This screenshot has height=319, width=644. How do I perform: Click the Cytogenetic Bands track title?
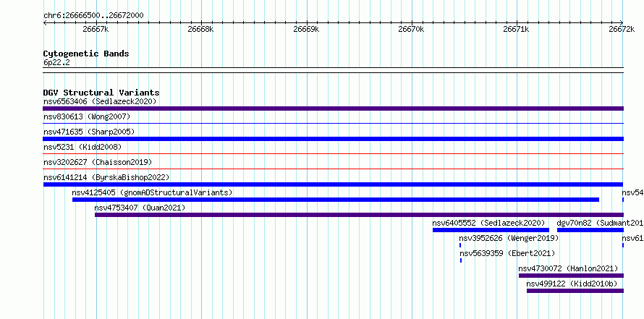click(86, 54)
